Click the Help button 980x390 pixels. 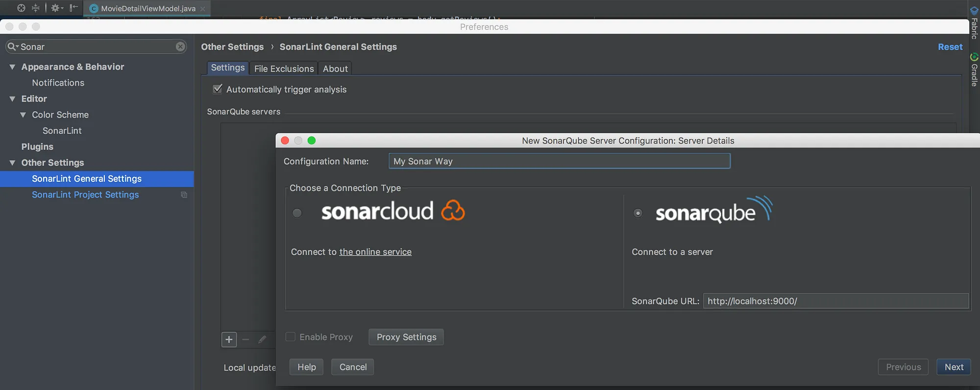coord(306,367)
